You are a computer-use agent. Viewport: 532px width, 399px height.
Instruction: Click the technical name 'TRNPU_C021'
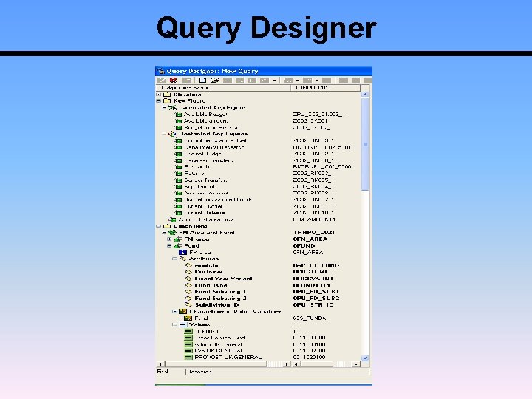[314, 233]
